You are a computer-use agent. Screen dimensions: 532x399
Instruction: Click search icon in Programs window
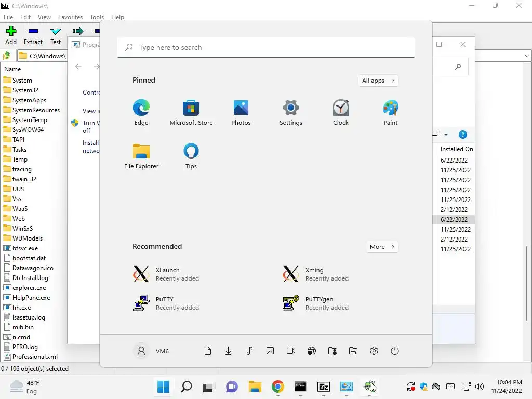pos(458,67)
